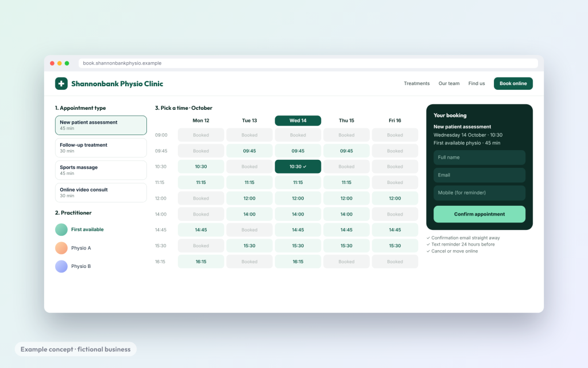Pick the Wednesday 11:15 slot

[x=298, y=182]
